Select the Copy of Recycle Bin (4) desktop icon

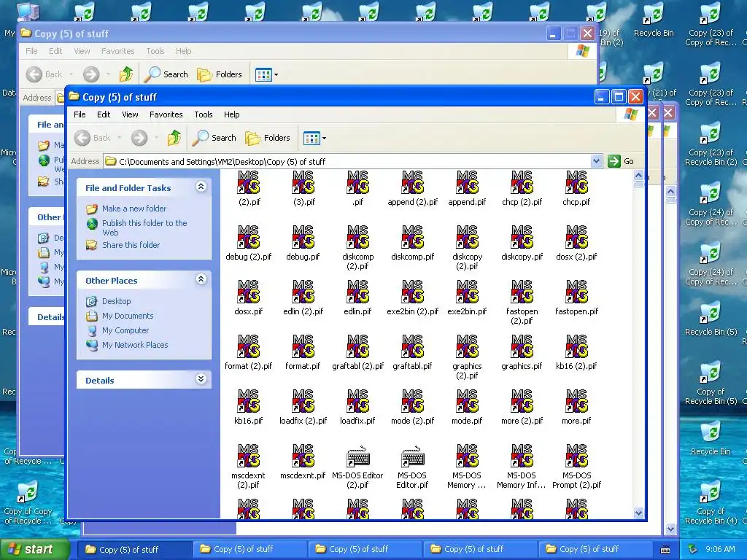pos(711,492)
